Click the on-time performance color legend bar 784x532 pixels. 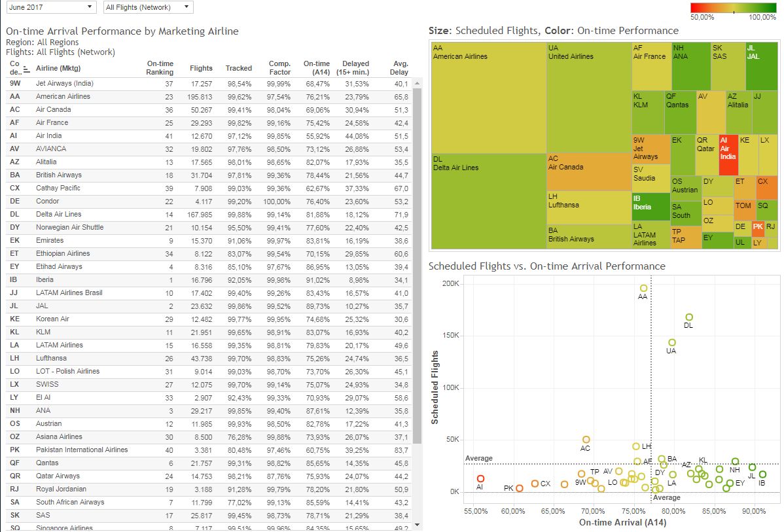[733, 7]
